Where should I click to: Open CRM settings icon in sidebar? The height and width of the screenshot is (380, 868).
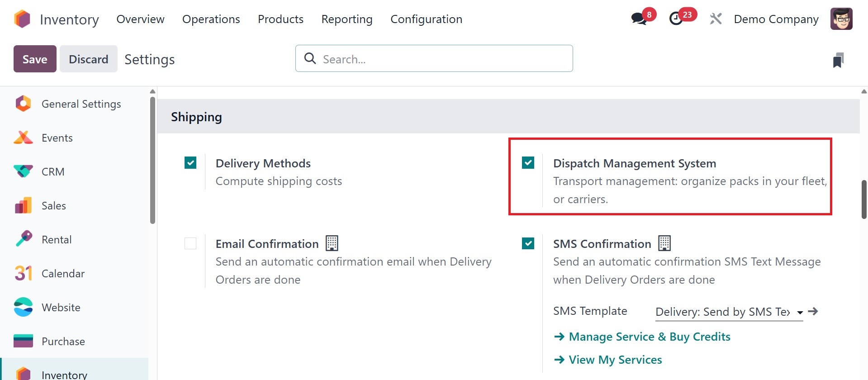[23, 172]
